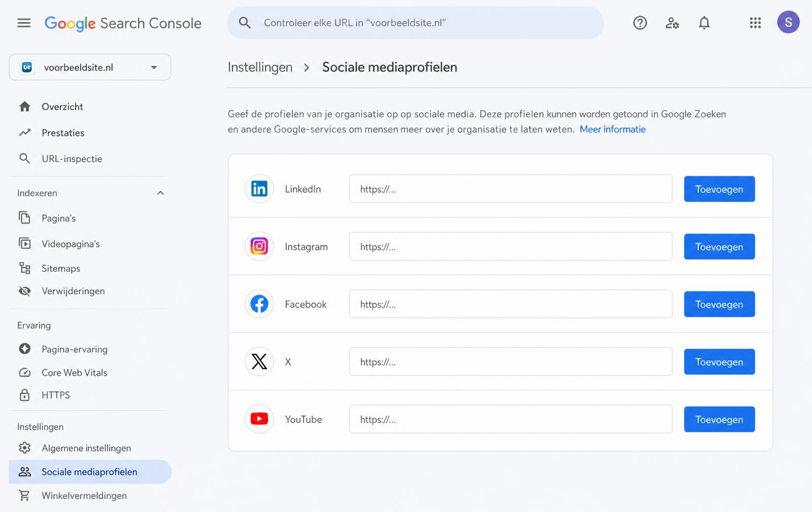This screenshot has width=812, height=512.
Task: Open the account avatar S
Action: [788, 22]
